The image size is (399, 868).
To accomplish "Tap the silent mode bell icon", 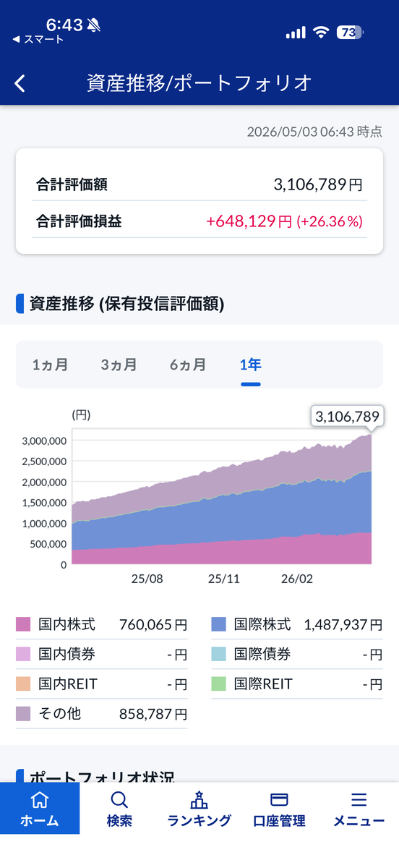I will pos(95,25).
